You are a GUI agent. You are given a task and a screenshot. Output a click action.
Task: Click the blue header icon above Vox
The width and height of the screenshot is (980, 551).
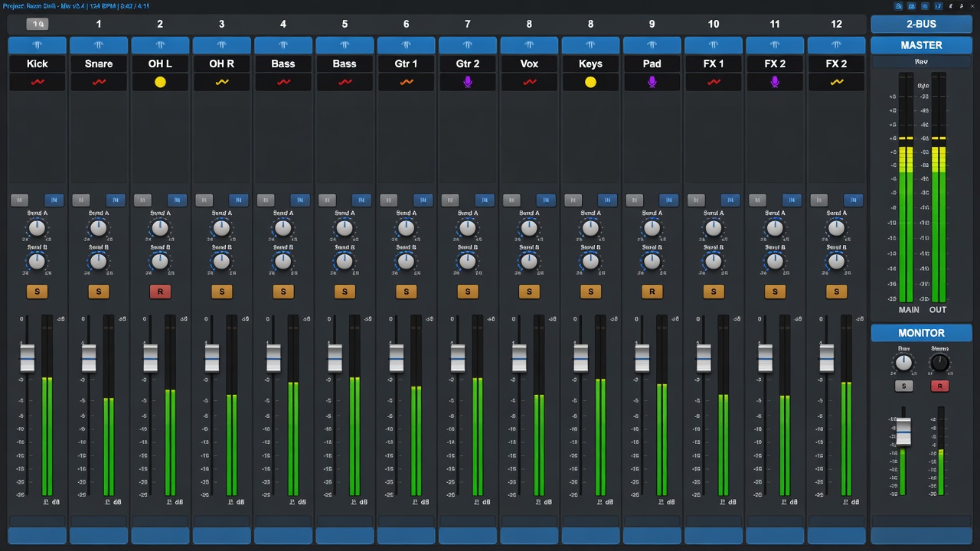coord(529,45)
